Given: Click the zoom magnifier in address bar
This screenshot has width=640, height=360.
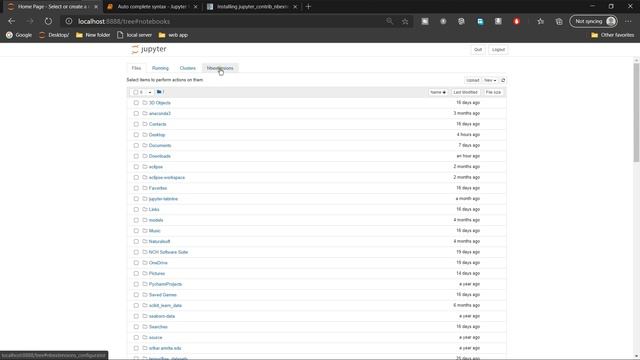Looking at the screenshot, I should (x=389, y=21).
